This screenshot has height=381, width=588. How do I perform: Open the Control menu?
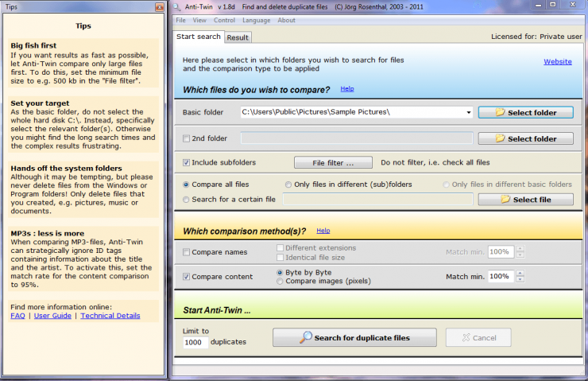point(224,20)
